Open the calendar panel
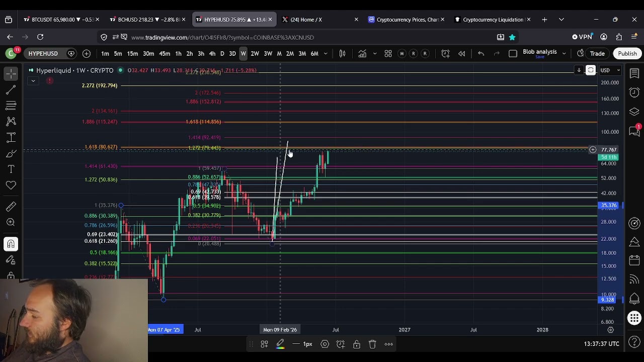 point(634,260)
